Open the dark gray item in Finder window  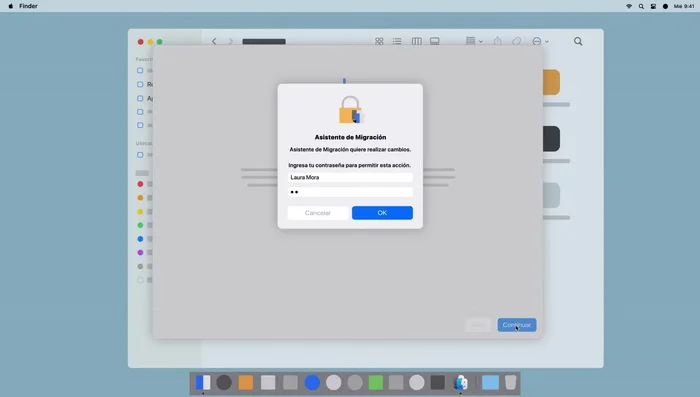click(552, 138)
